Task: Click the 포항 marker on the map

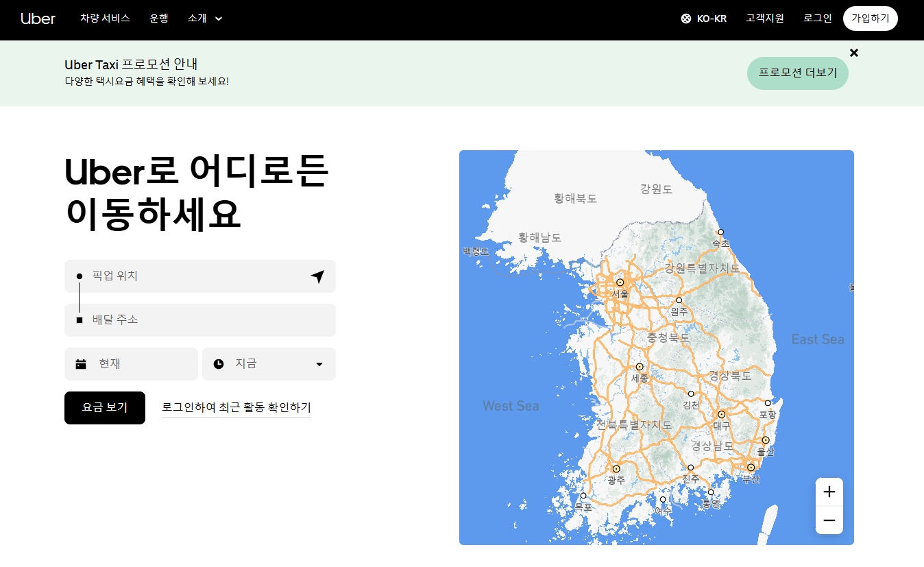Action: (768, 403)
